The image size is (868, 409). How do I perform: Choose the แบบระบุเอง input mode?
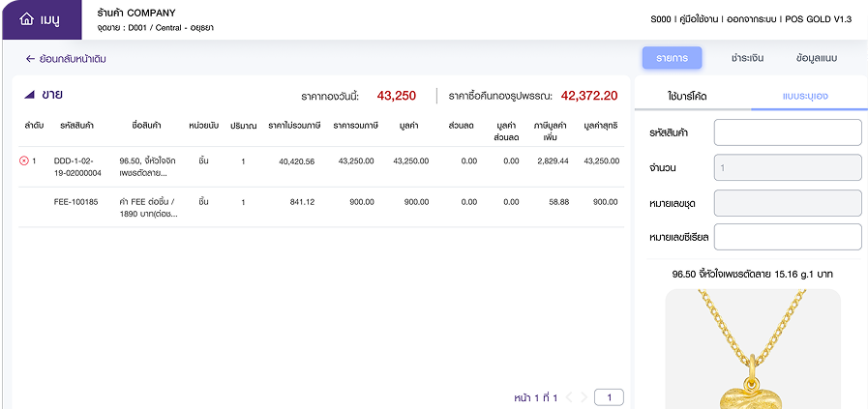click(x=805, y=96)
